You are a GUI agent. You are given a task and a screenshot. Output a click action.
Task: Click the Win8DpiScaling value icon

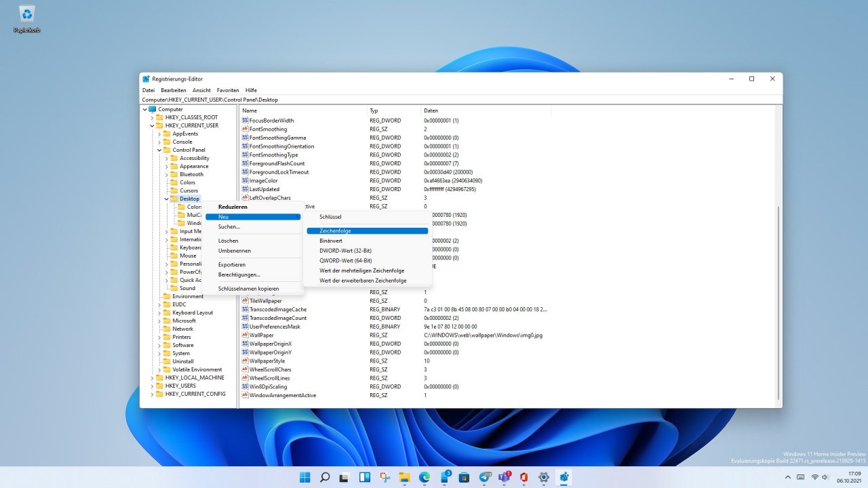pyautogui.click(x=245, y=386)
